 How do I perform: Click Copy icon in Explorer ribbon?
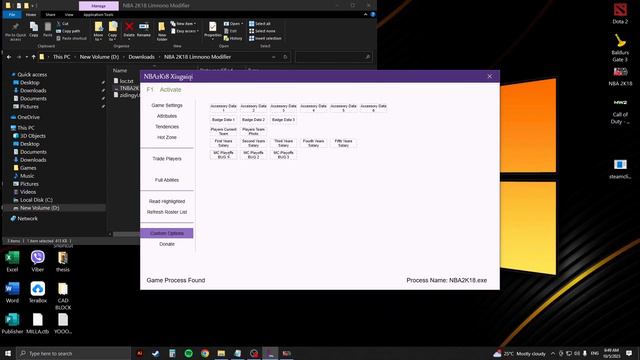click(34, 30)
